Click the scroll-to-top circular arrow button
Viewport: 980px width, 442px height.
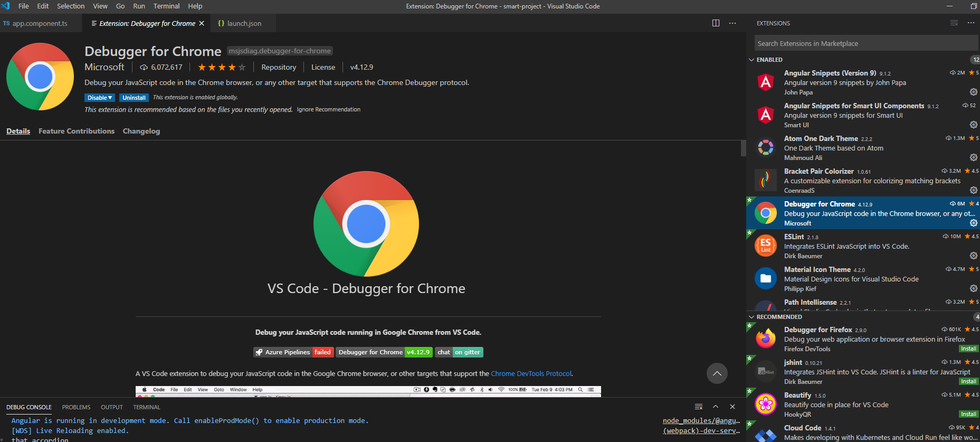(717, 373)
